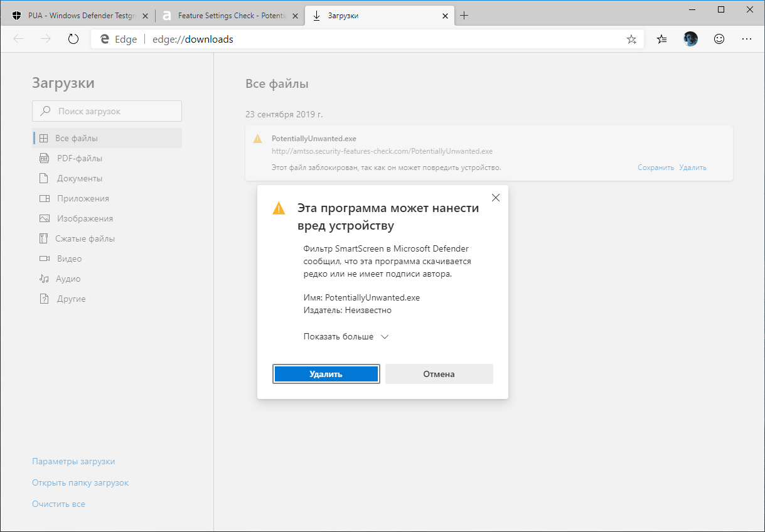Click the refresh page icon
Screen dimensions: 765x532
pyautogui.click(x=73, y=38)
